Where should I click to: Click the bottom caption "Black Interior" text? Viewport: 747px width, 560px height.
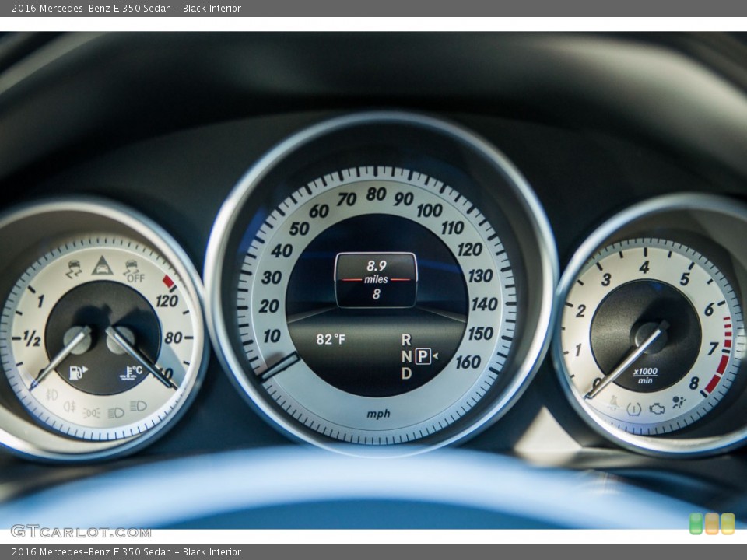212,552
